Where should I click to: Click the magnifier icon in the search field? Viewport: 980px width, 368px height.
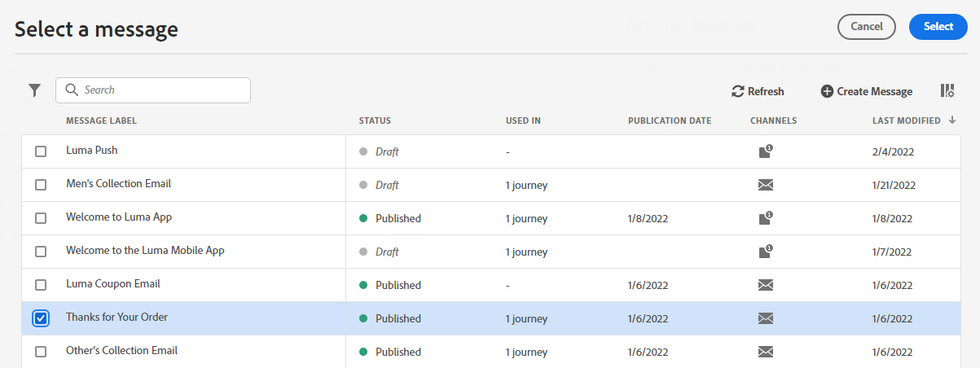71,90
